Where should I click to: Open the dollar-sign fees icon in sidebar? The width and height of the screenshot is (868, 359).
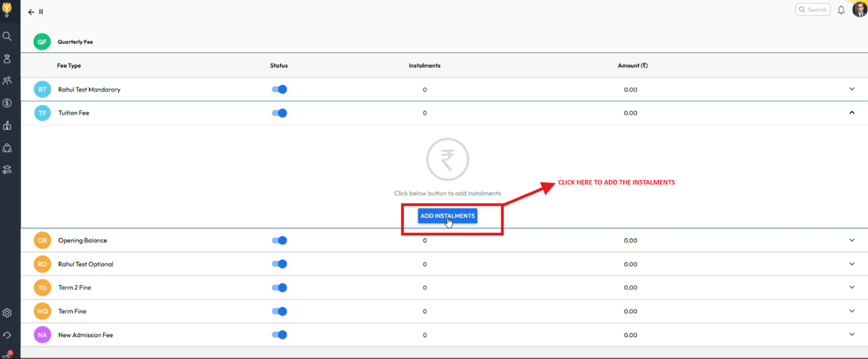(x=7, y=103)
